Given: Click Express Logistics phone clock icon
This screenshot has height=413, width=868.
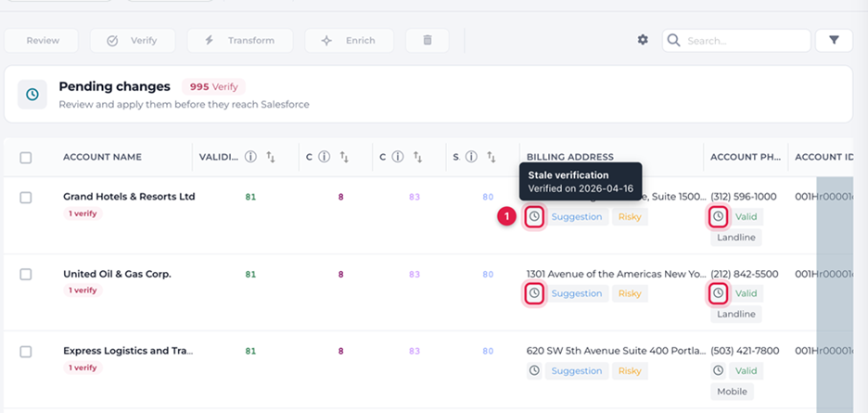Looking at the screenshot, I should click(718, 371).
